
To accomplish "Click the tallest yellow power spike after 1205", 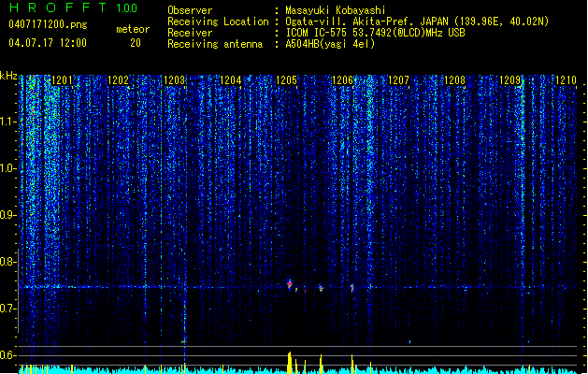I will tap(289, 363).
